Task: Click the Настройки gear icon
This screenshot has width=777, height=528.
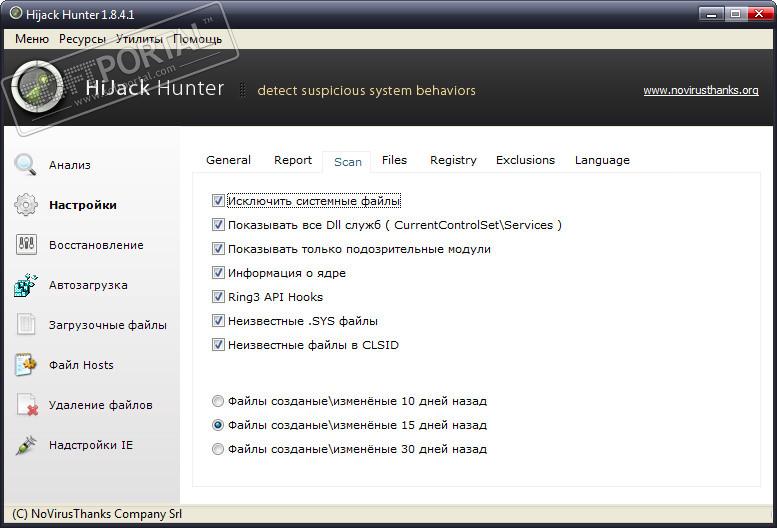Action: pyautogui.click(x=26, y=205)
